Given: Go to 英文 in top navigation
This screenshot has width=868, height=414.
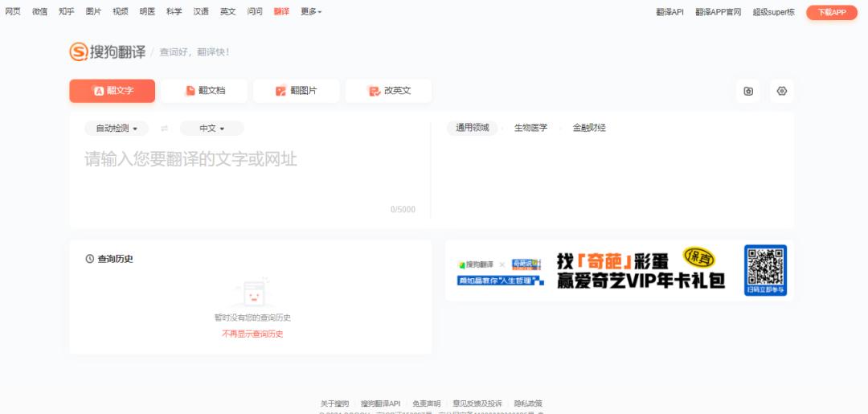Looking at the screenshot, I should [x=227, y=11].
